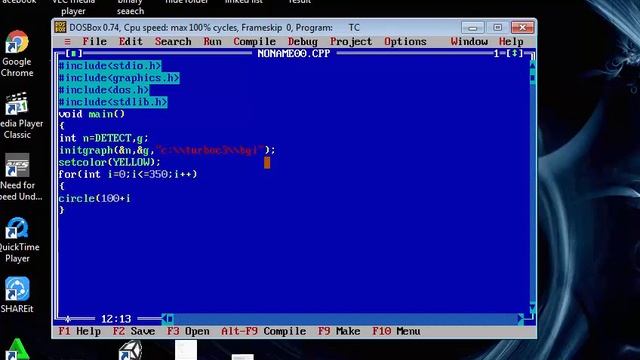Open Media Player Classic shortcut
The width and height of the screenshot is (640, 360).
click(18, 116)
